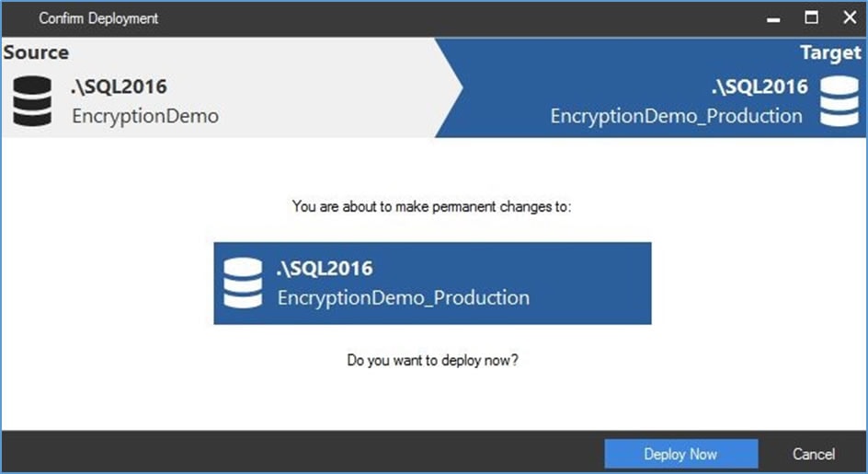Click the black Source database icon
Viewport: 868px width, 474px height.
32,101
